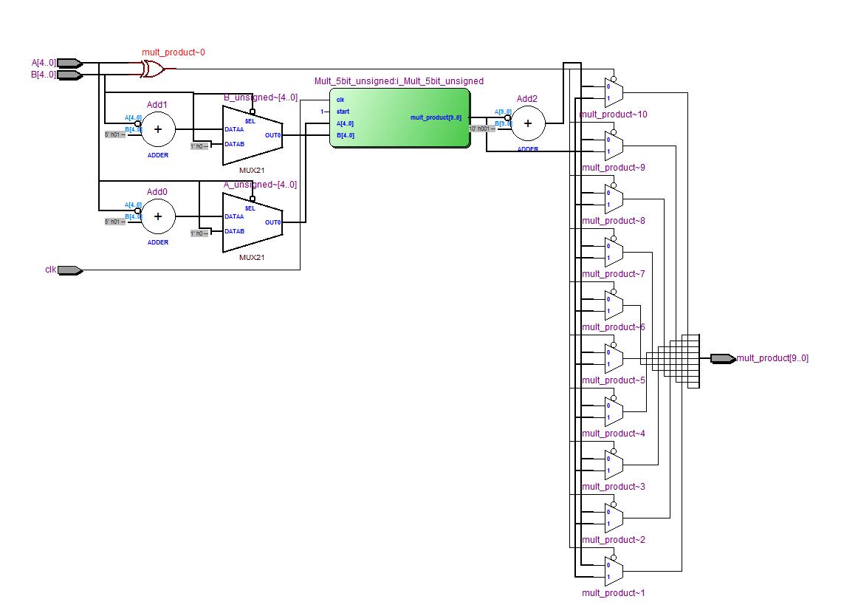Select the mult_product~7 multiplexer

614,251
